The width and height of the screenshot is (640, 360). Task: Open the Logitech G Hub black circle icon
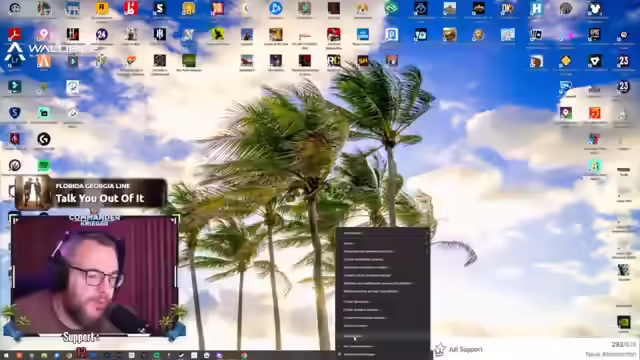[x=44, y=139]
